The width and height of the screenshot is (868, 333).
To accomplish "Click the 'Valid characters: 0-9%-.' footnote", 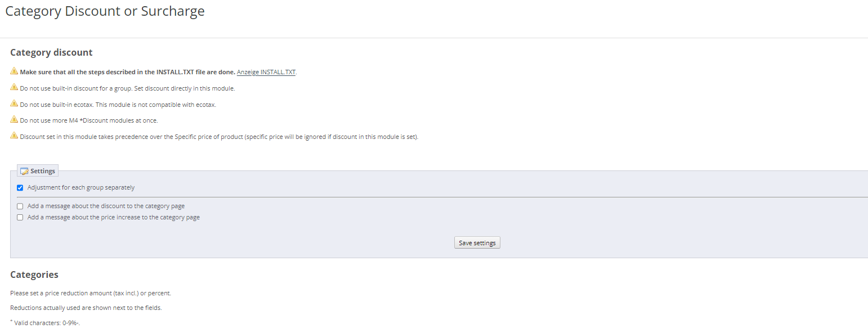I will pyautogui.click(x=45, y=323).
